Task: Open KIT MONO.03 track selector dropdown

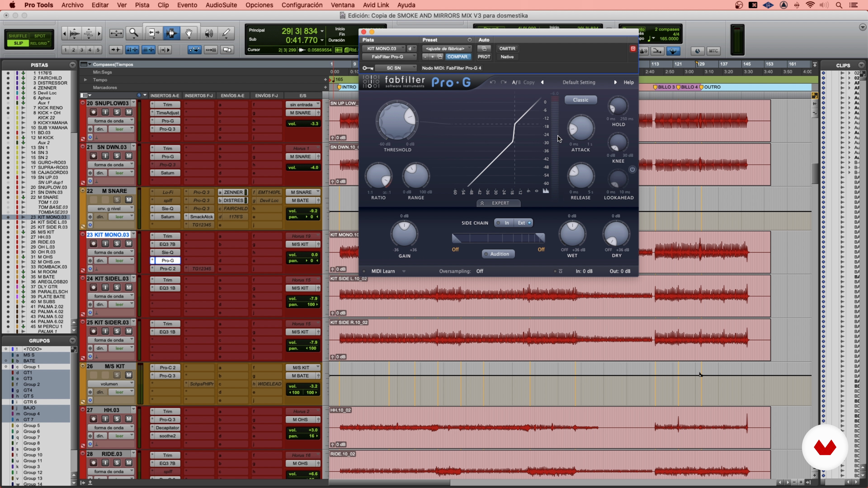Action: coord(384,49)
